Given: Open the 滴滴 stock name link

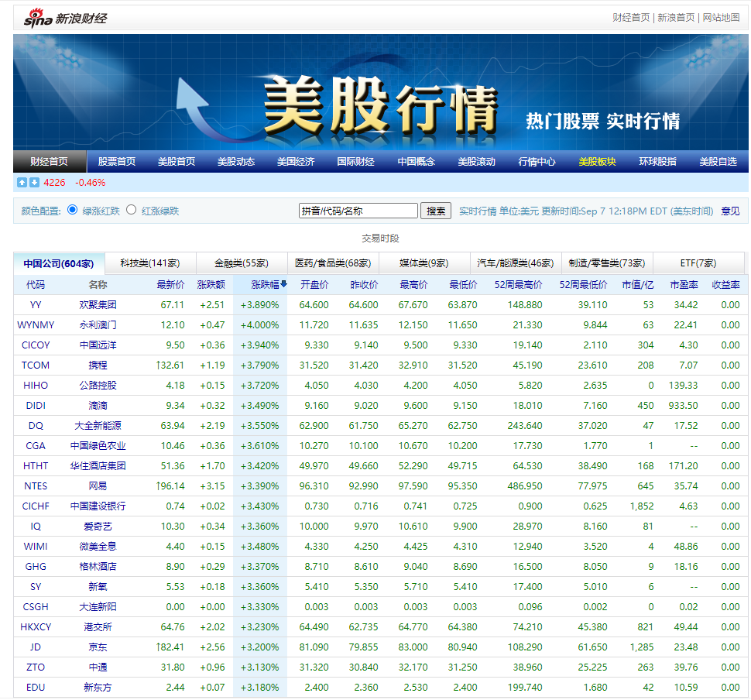Looking at the screenshot, I should coord(98,405).
